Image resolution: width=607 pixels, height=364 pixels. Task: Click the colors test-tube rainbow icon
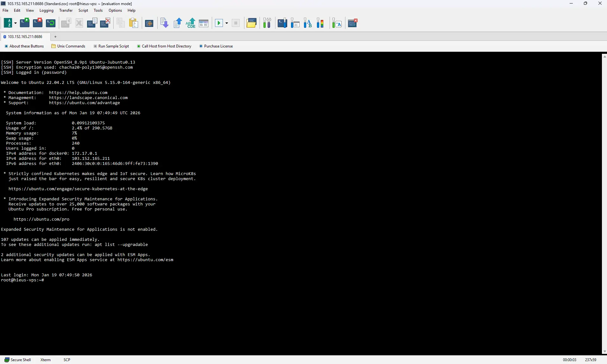[x=320, y=23]
